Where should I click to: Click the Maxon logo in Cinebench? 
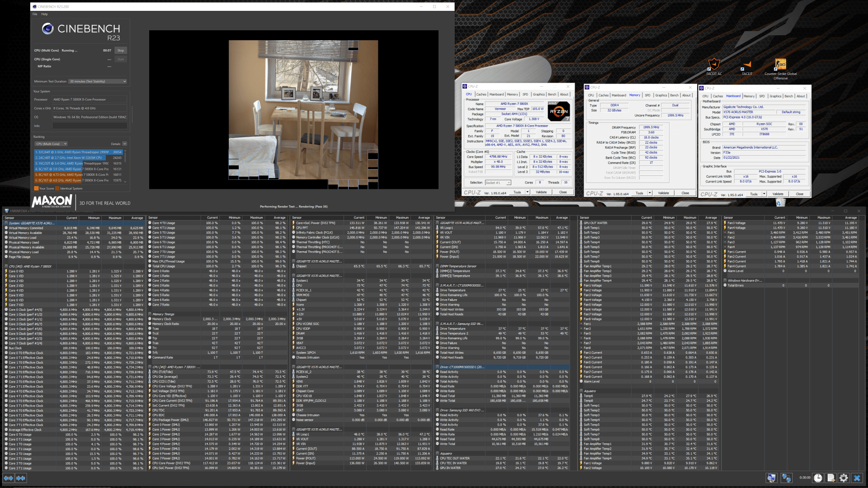click(x=52, y=201)
